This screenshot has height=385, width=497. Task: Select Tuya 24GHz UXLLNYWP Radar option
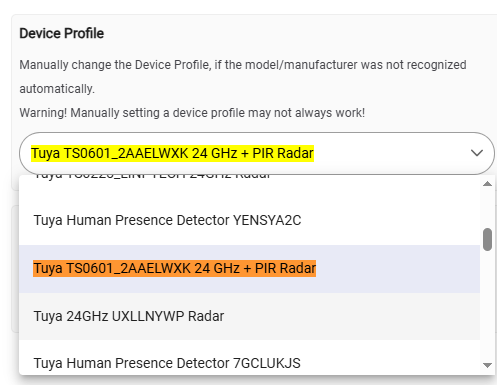point(249,316)
